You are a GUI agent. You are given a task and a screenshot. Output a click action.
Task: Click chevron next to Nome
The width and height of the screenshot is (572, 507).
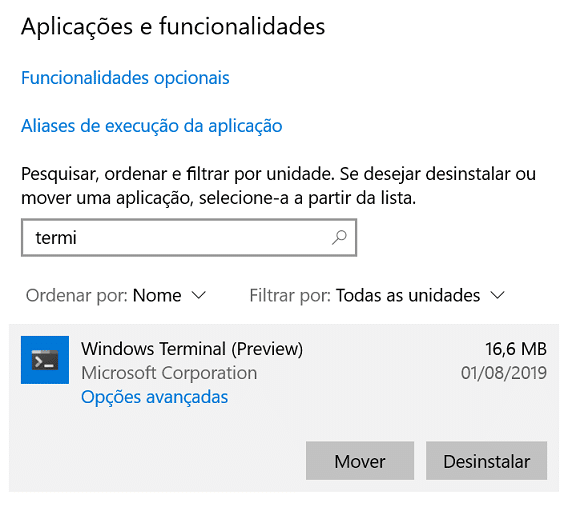pyautogui.click(x=199, y=295)
